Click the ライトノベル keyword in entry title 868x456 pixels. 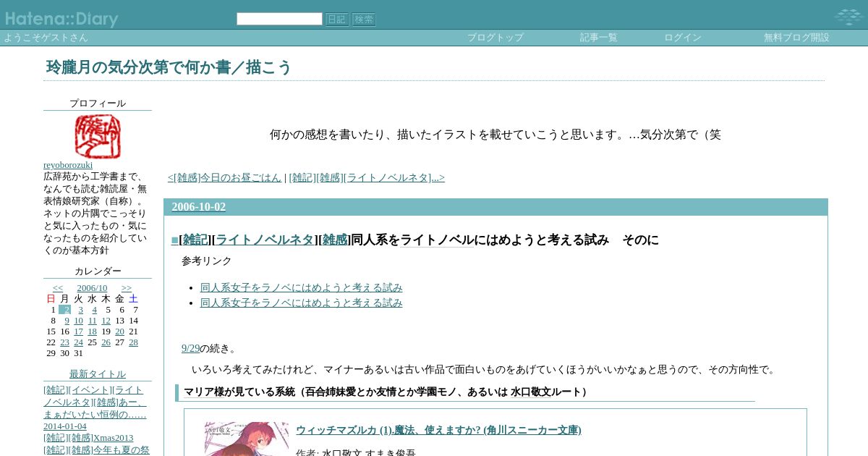pyautogui.click(x=438, y=240)
